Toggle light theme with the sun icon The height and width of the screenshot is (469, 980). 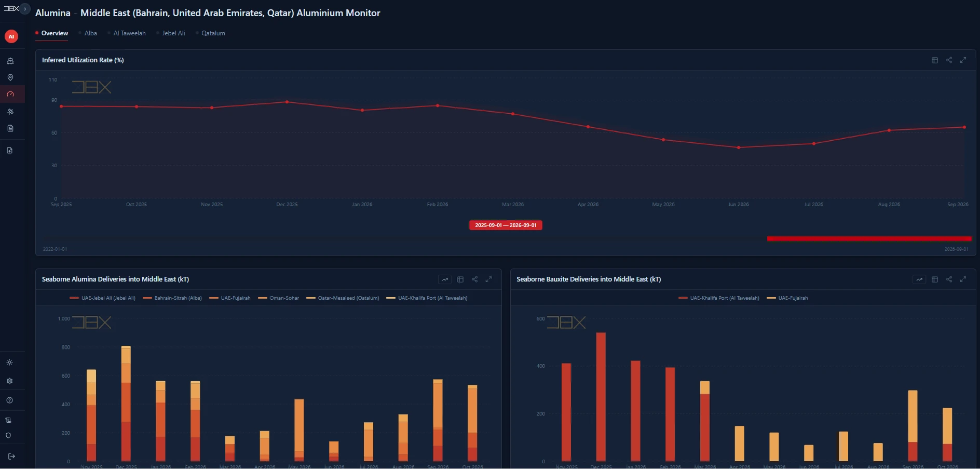pos(9,363)
